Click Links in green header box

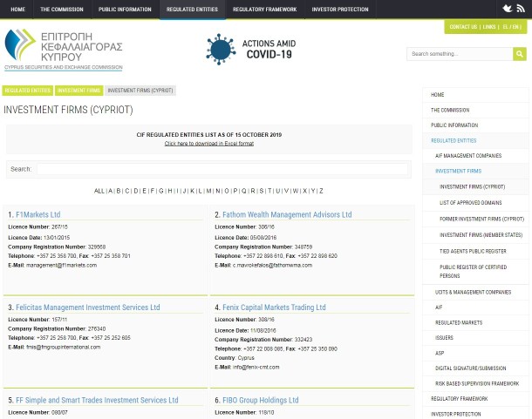489,27
